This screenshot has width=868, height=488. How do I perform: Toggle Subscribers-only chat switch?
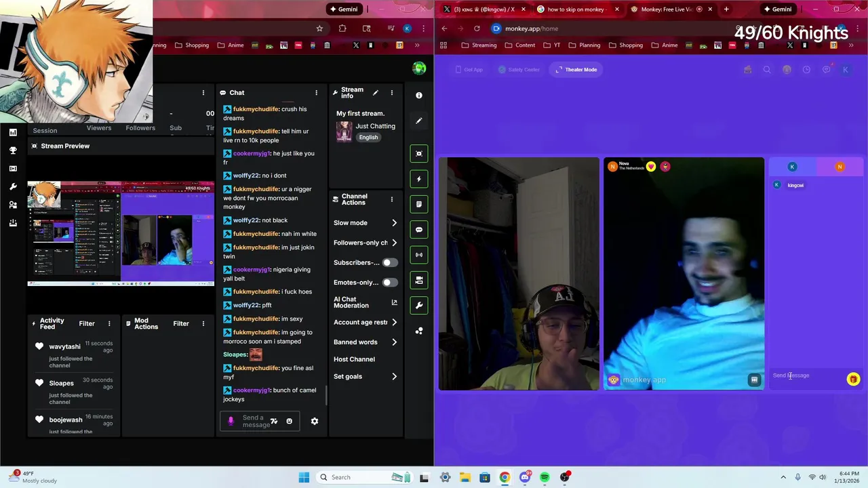coord(389,262)
